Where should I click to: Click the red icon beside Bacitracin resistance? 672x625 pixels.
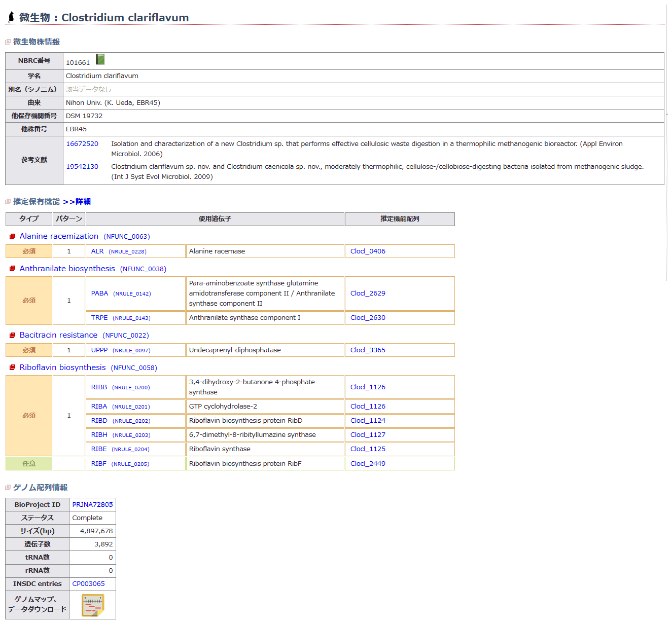[13, 335]
